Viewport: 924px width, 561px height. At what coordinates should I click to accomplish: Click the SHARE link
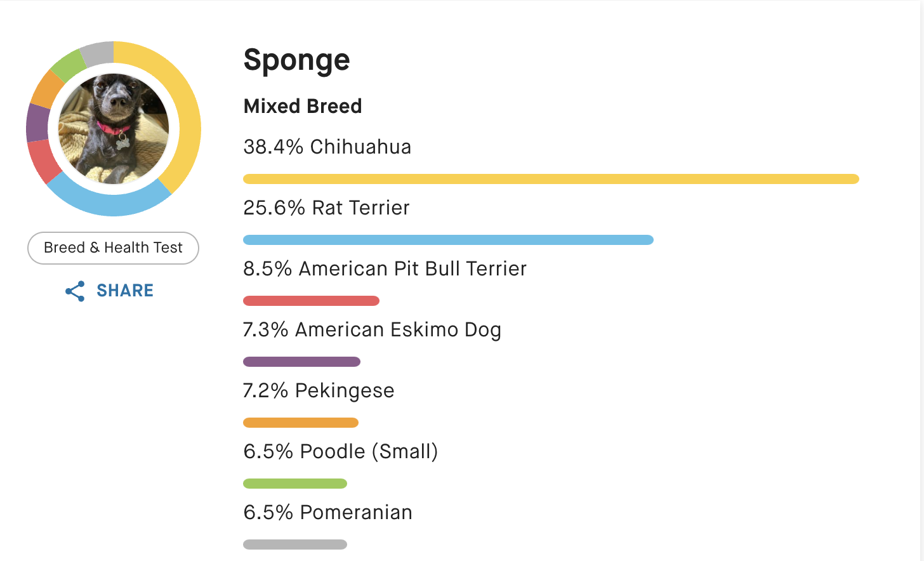[124, 291]
